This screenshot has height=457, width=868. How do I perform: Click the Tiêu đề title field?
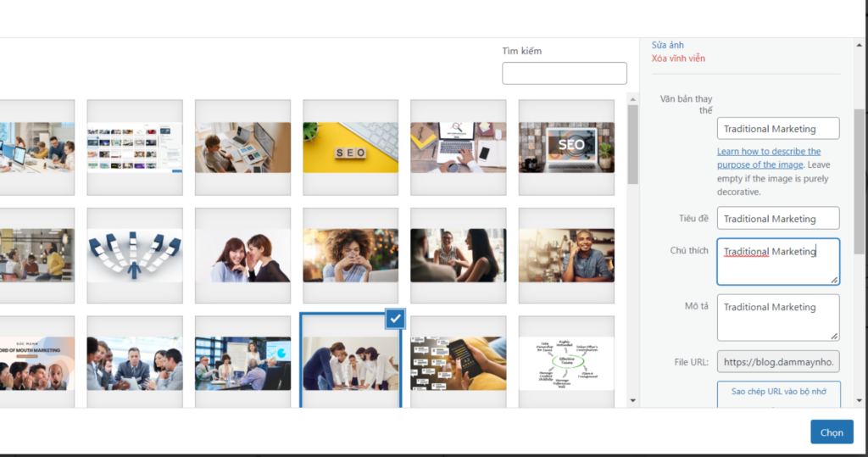pos(778,218)
